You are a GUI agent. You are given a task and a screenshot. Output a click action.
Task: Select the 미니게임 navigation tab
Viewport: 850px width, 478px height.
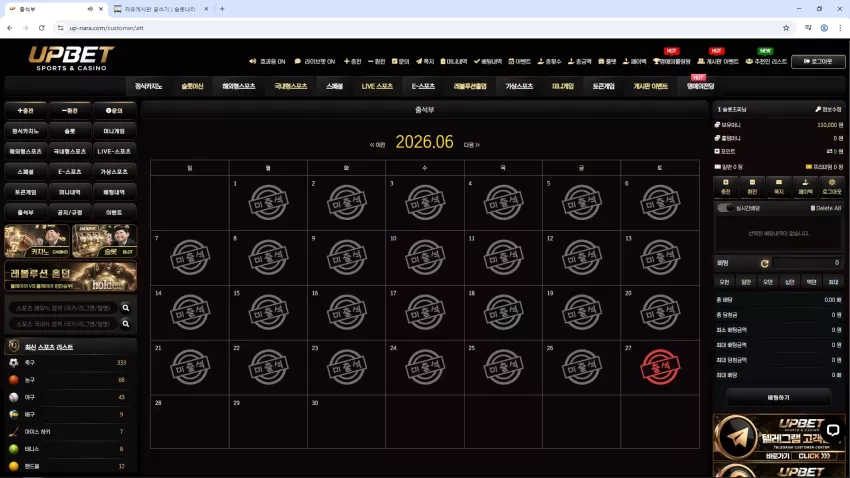click(x=563, y=86)
